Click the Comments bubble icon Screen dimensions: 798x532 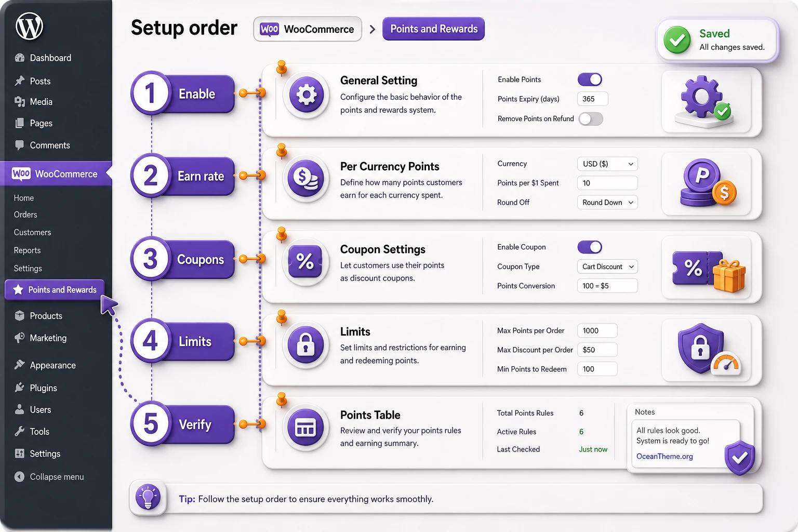click(20, 145)
